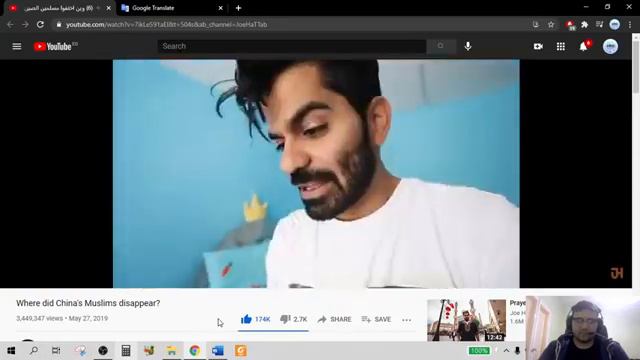The width and height of the screenshot is (640, 360).
Task: Start voice search with the microphone icon
Action: (x=468, y=47)
